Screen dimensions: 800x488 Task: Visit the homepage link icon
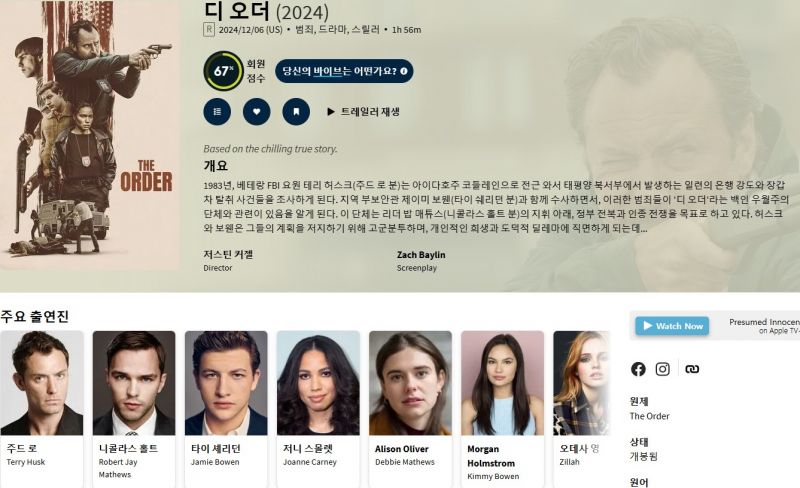tap(692, 369)
